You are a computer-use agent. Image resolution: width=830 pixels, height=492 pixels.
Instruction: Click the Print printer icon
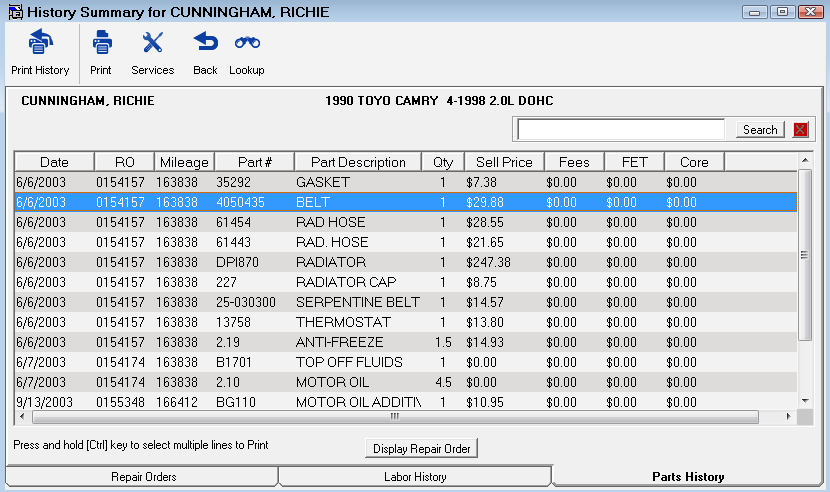pyautogui.click(x=101, y=42)
